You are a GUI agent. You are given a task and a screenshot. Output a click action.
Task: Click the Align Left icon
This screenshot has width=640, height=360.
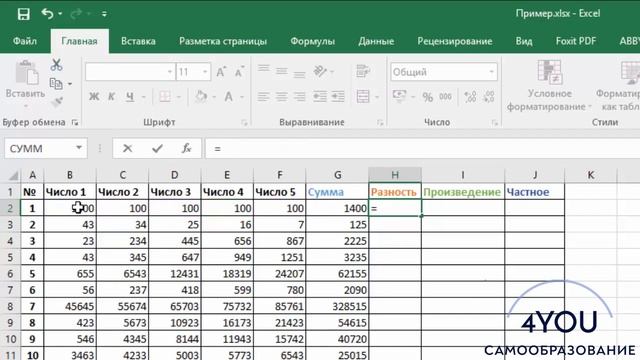click(x=264, y=97)
